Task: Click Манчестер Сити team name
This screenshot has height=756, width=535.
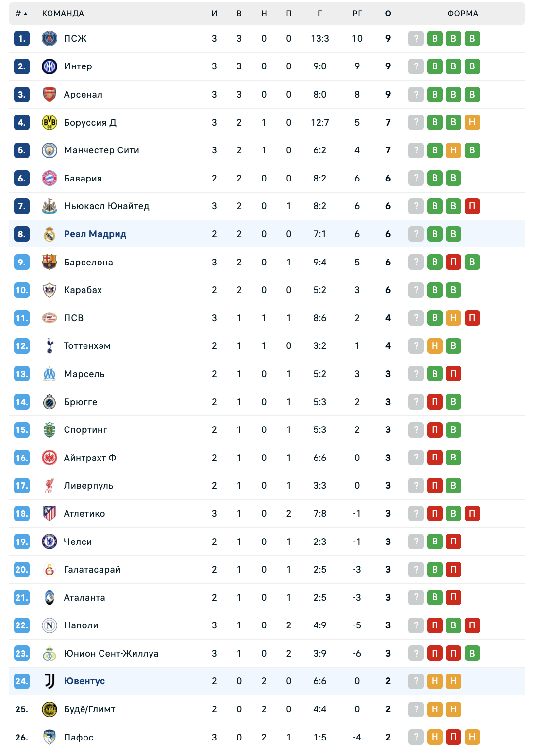Action: [101, 150]
